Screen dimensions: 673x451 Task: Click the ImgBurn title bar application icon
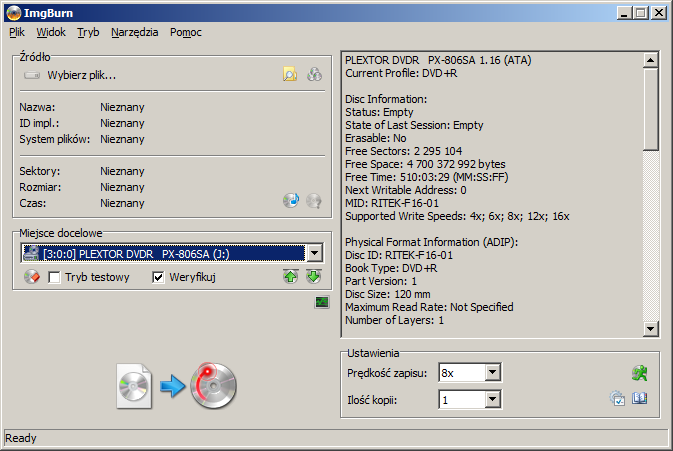(14, 13)
